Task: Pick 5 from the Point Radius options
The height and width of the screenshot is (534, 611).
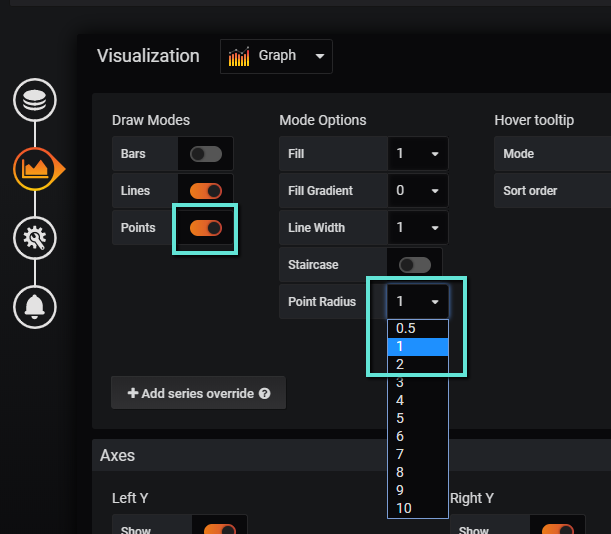Action: (x=417, y=418)
